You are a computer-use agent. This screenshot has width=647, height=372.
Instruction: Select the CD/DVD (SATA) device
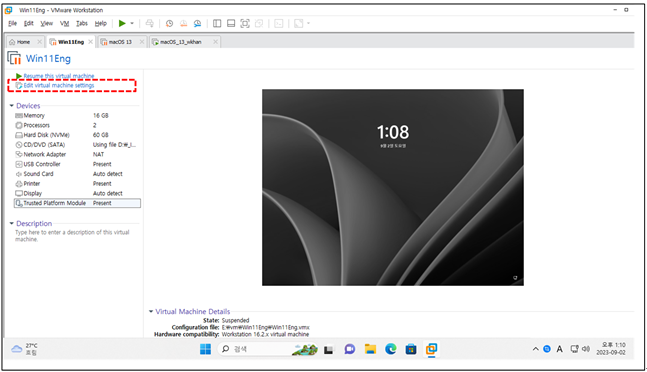pos(77,145)
